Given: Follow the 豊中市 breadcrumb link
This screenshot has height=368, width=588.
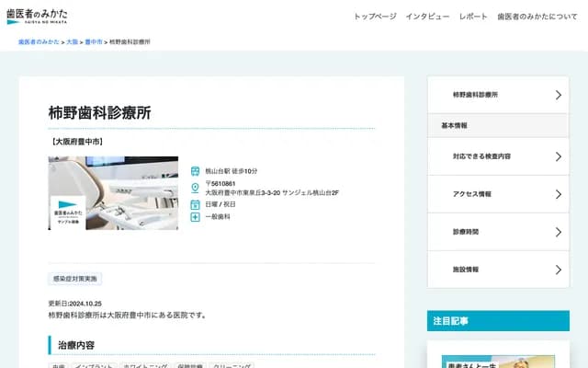Looking at the screenshot, I should point(94,42).
